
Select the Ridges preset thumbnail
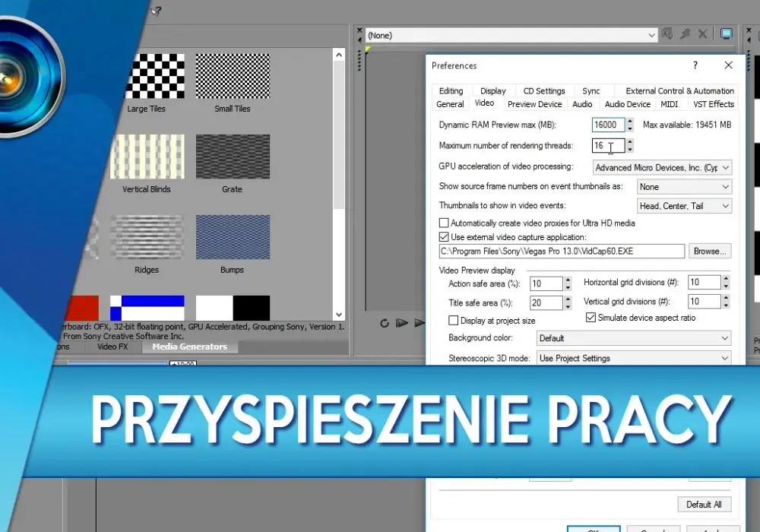click(147, 237)
